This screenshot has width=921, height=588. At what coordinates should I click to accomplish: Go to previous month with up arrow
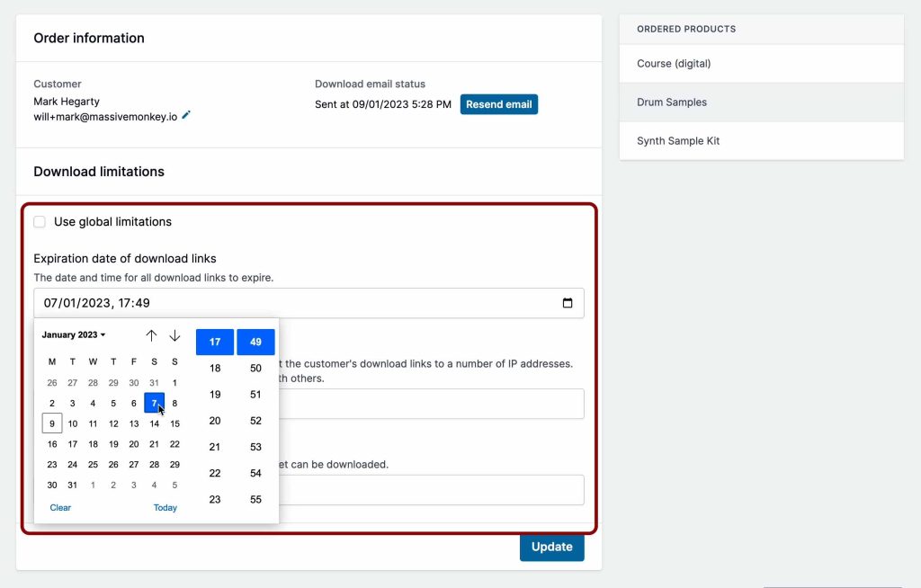(x=151, y=335)
